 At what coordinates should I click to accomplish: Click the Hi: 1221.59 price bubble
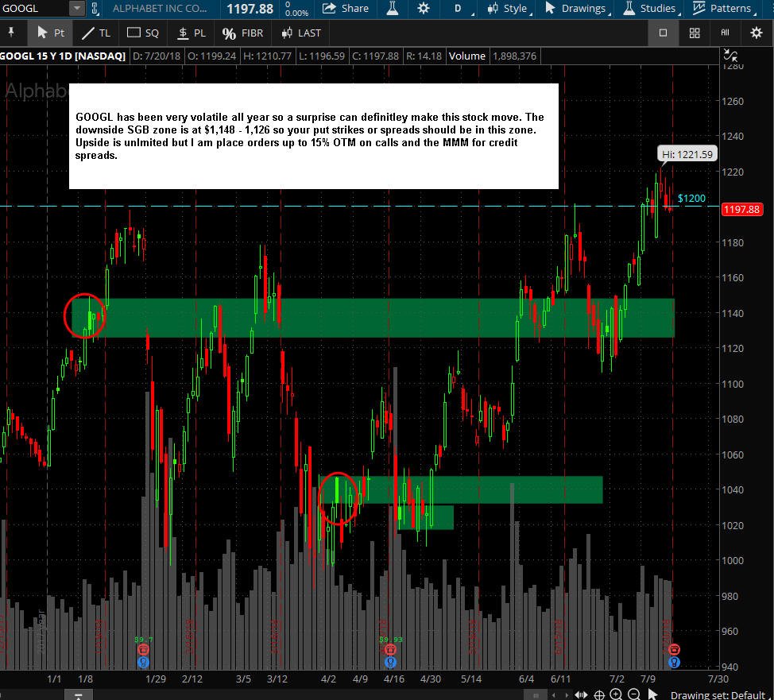tap(687, 154)
